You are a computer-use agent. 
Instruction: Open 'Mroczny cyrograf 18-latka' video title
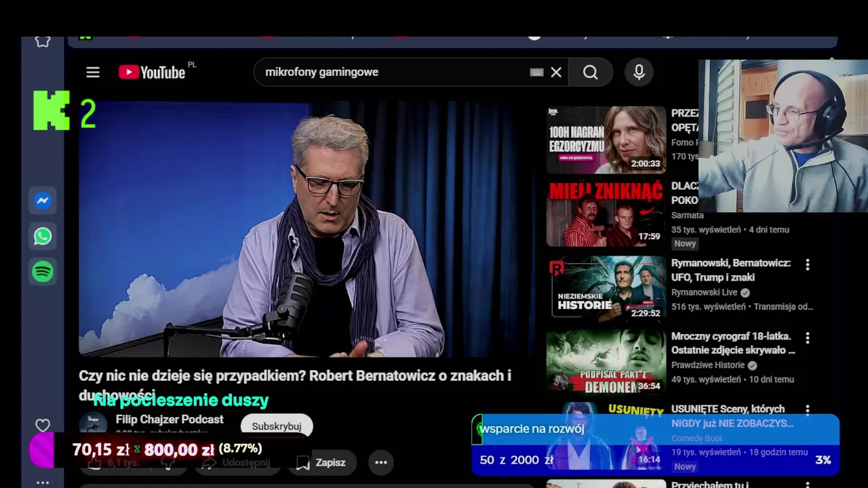(x=733, y=343)
